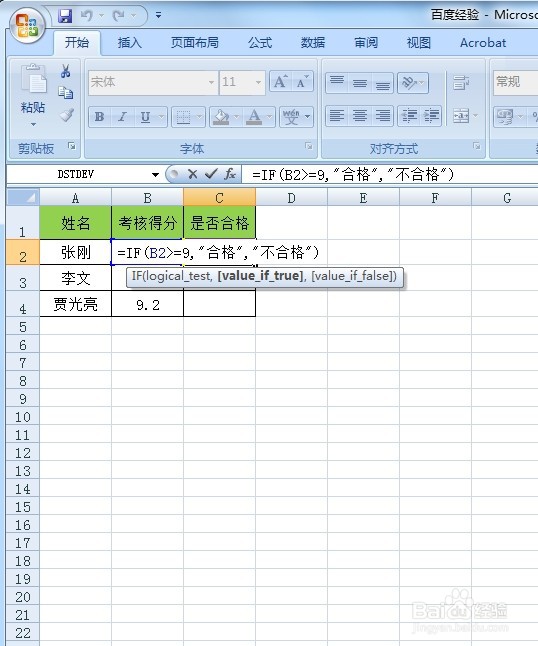Switch to the 审阅 tab
Screen dimensions: 538x646
(366, 42)
